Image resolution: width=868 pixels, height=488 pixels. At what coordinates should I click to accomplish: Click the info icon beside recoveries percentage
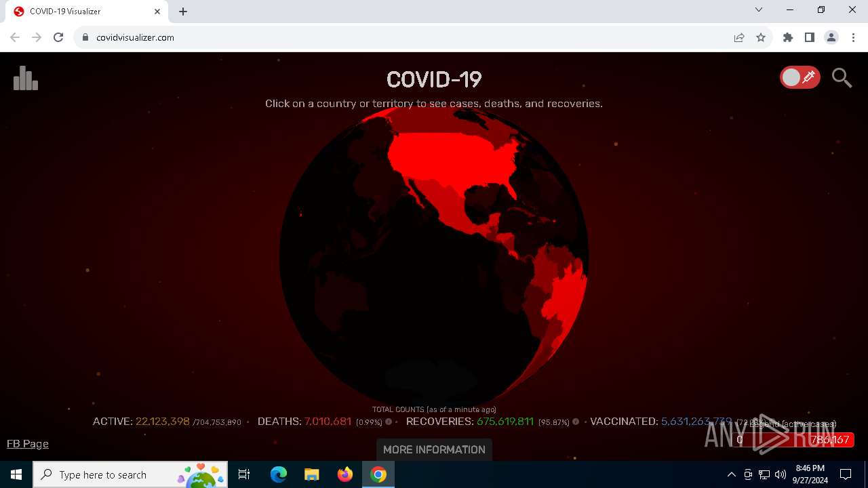pyautogui.click(x=576, y=422)
